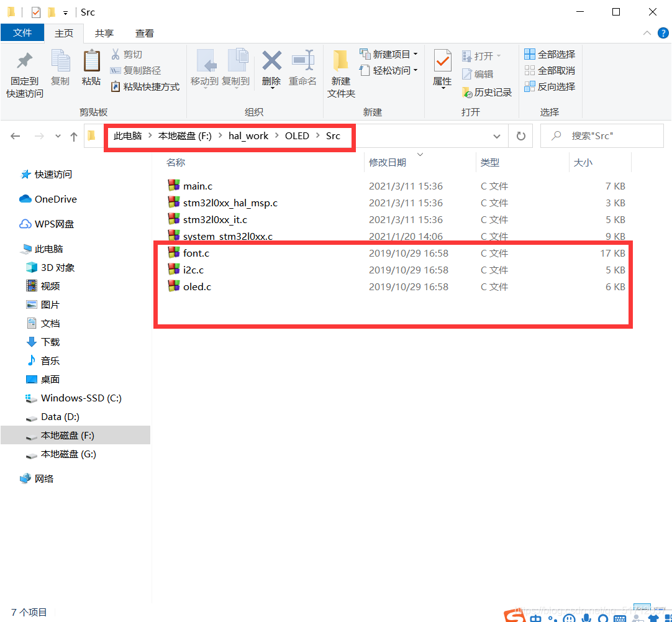Open the New item dropdown

pyautogui.click(x=389, y=55)
